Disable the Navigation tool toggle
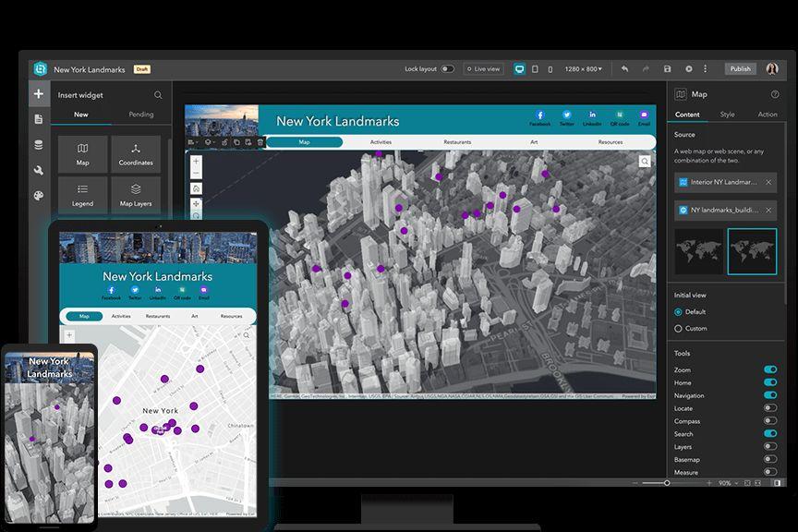The width and height of the screenshot is (798, 532). pyautogui.click(x=769, y=395)
